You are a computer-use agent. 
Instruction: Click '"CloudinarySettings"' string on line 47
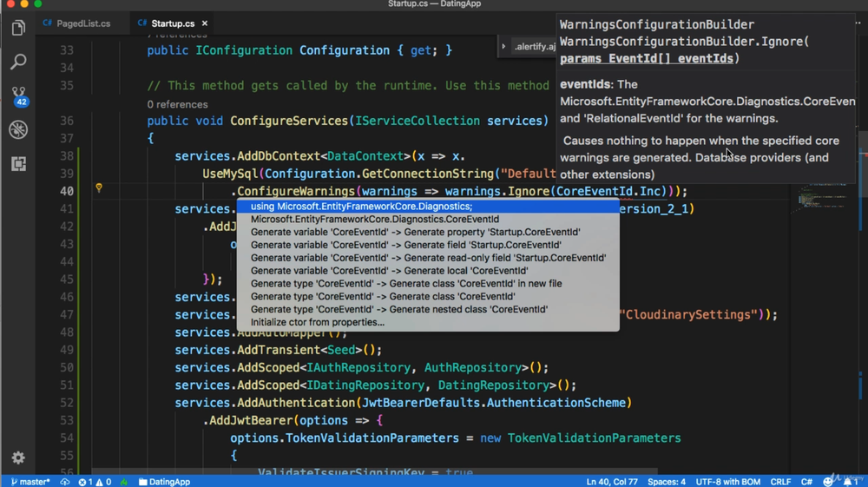pos(688,315)
